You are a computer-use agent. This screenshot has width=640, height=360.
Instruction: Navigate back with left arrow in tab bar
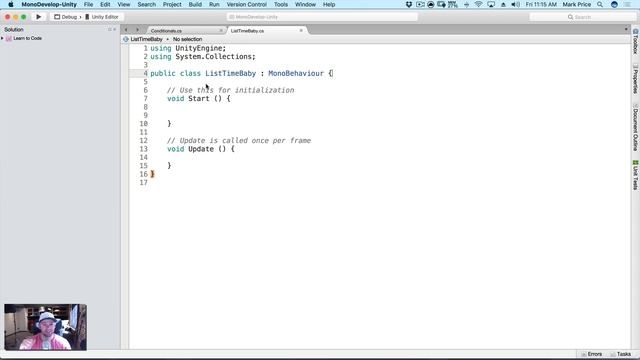(126, 30)
